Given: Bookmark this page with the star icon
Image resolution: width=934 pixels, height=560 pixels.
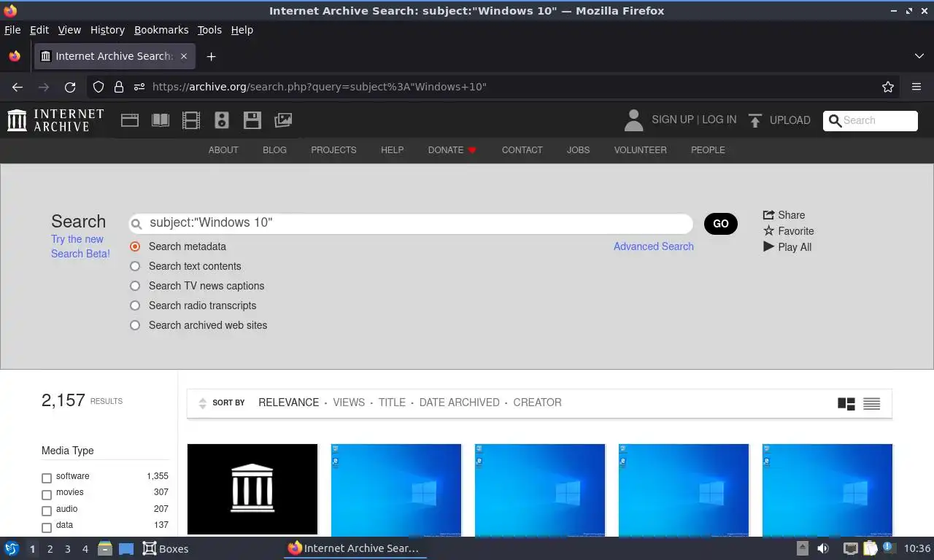Looking at the screenshot, I should (888, 87).
